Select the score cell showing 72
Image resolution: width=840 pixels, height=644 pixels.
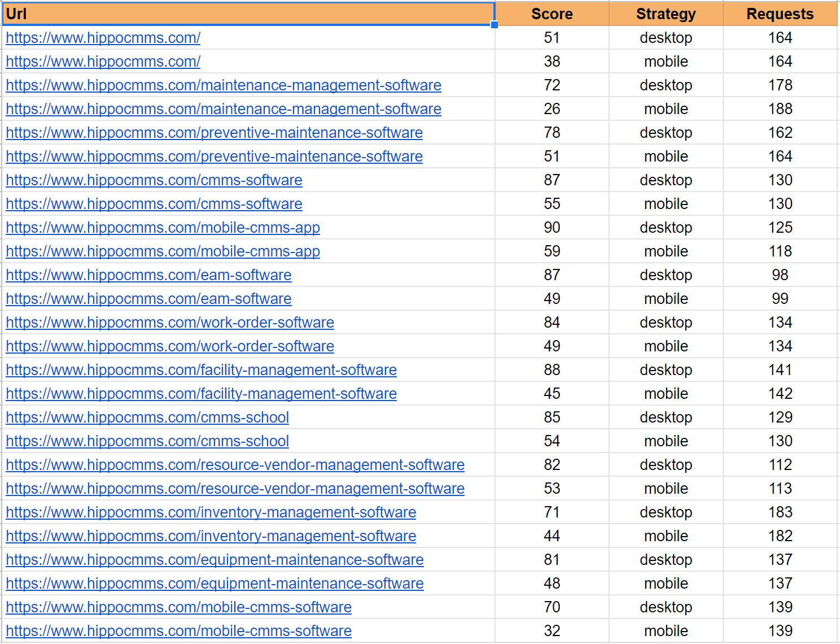coord(552,85)
